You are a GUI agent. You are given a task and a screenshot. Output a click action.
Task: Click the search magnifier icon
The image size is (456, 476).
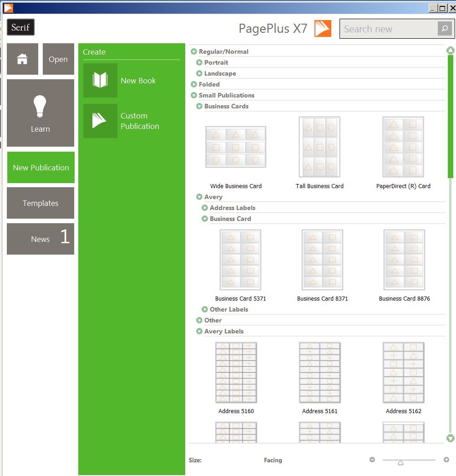click(445, 29)
